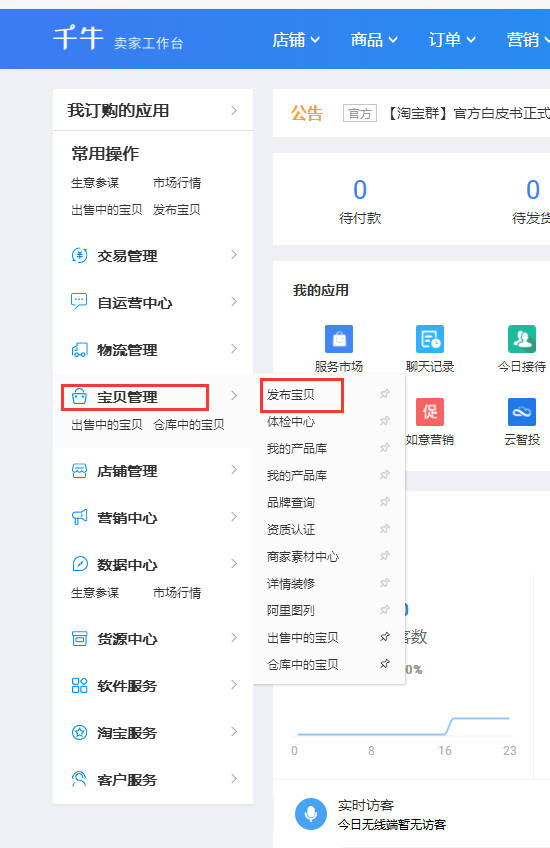550x848 pixels.
Task: Expand the chevron on the 淘宝服务 row
Action: [234, 732]
